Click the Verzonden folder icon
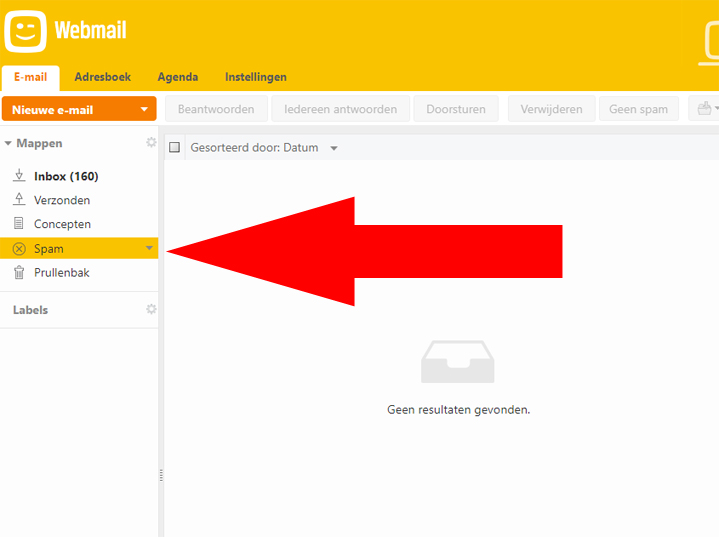Viewport: 719px width, 537px height. 19,200
